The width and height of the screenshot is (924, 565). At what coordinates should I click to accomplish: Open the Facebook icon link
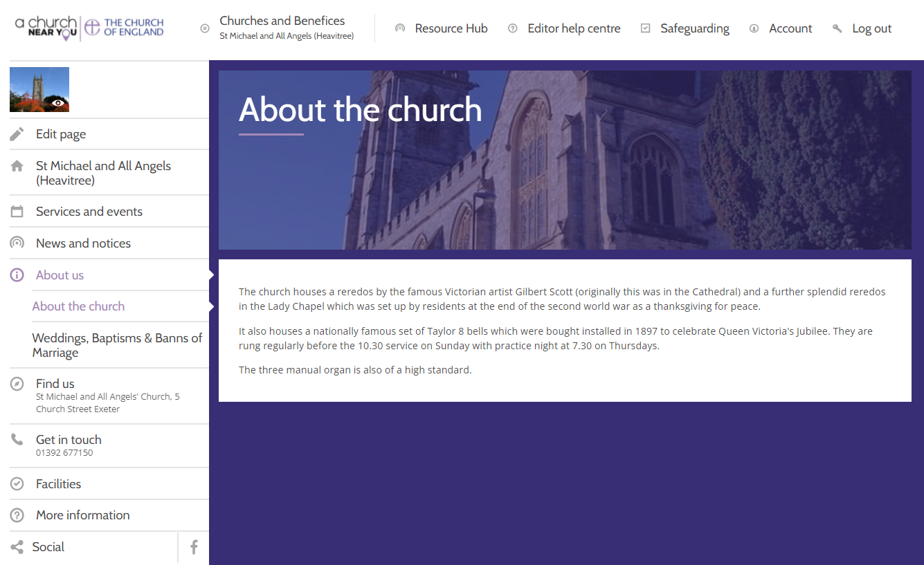pyautogui.click(x=194, y=547)
